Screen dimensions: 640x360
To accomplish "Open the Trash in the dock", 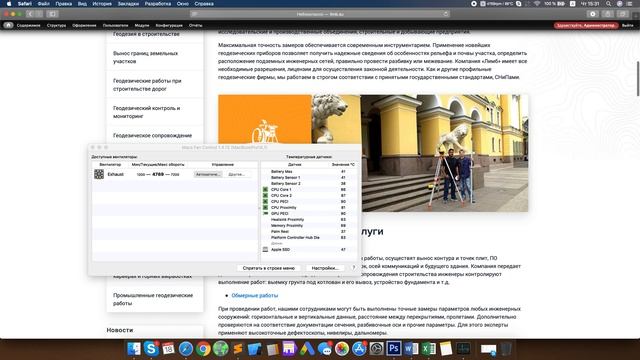I will point(506,349).
